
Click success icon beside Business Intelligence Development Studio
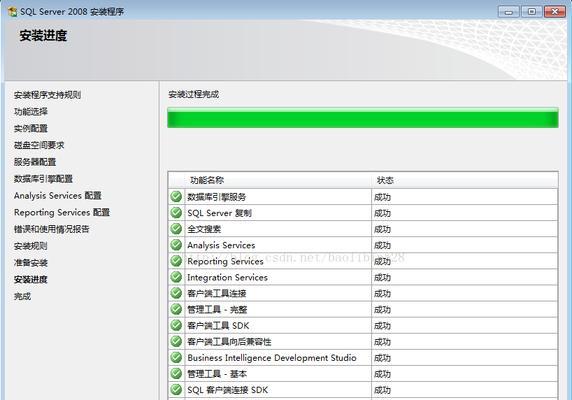coord(176,357)
